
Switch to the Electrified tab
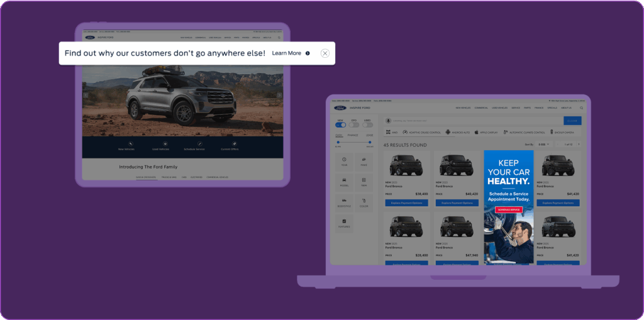click(196, 177)
